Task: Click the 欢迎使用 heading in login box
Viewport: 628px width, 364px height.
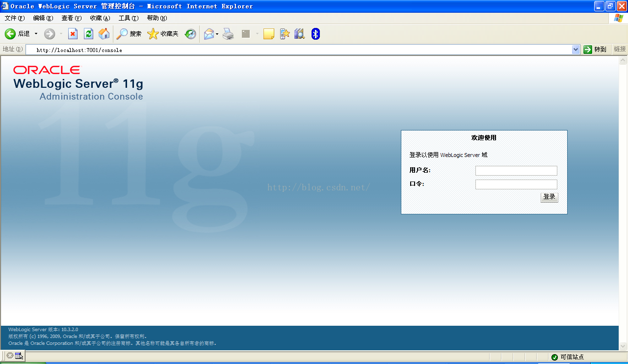Action: pos(484,138)
